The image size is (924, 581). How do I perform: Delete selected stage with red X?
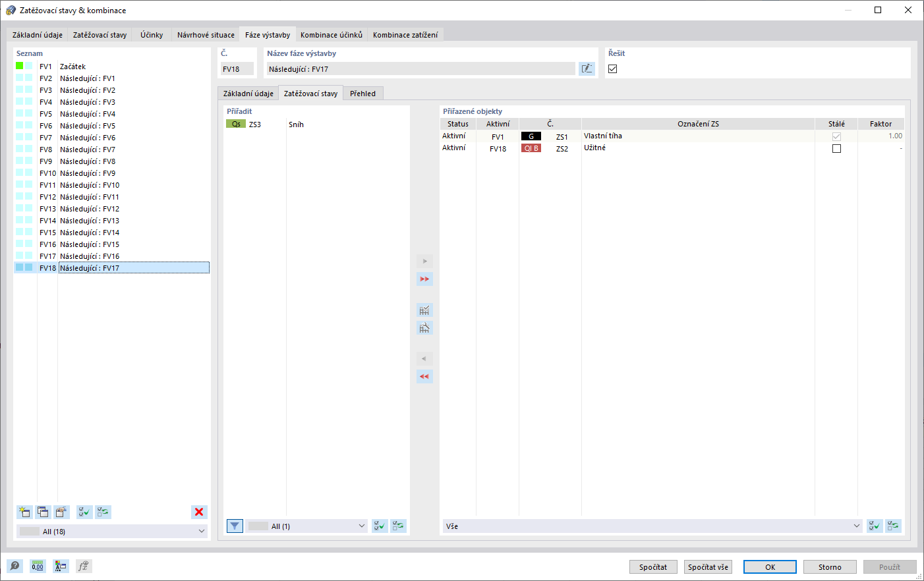click(199, 512)
